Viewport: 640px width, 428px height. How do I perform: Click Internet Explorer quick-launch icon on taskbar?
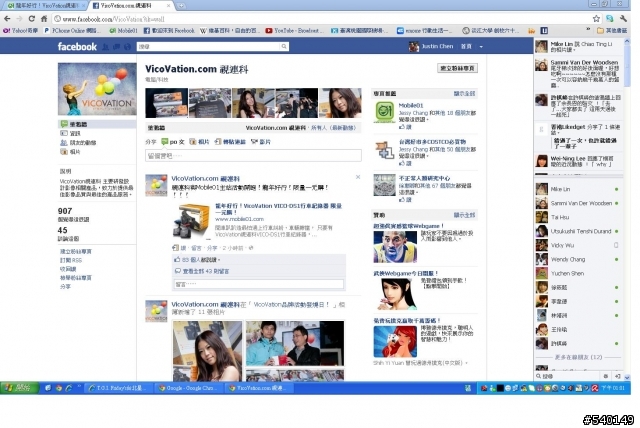pos(69,388)
